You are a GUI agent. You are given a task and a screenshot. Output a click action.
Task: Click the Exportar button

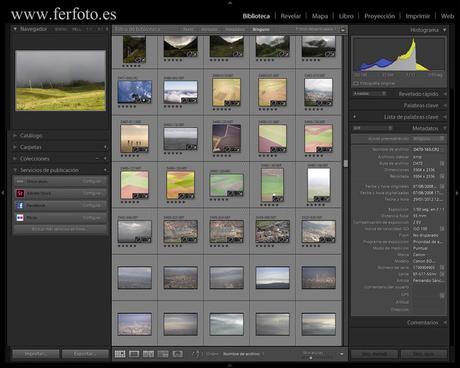[85, 354]
